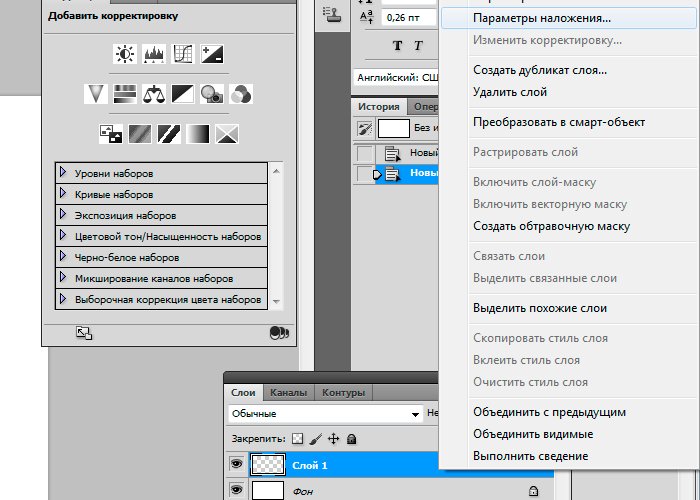Toggle visibility of the Фон layer

click(237, 490)
